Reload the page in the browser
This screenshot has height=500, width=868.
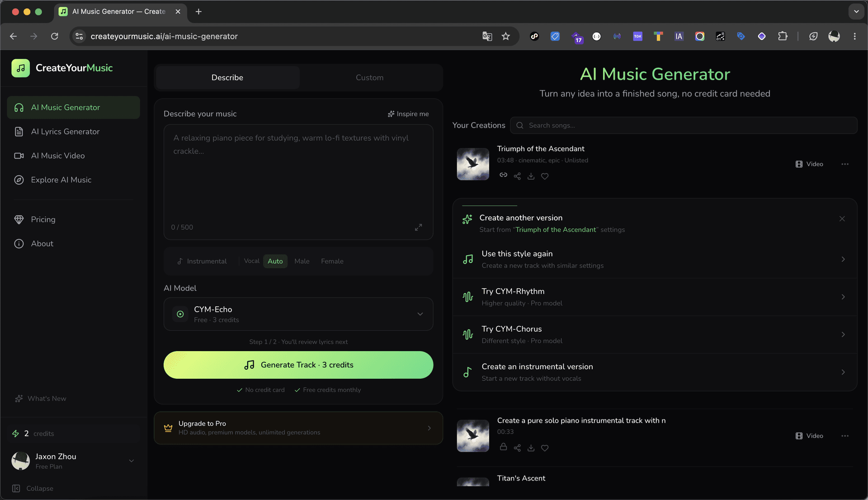(55, 36)
